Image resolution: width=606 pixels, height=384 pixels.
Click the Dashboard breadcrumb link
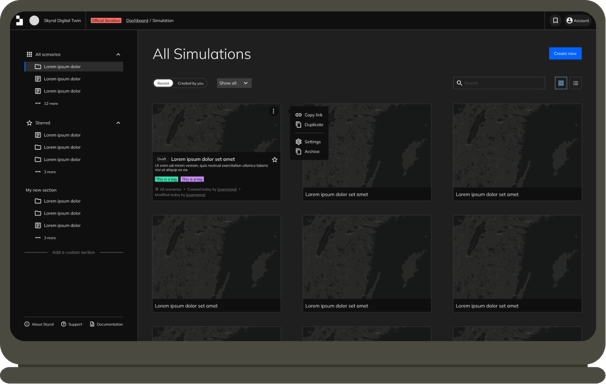tap(137, 20)
